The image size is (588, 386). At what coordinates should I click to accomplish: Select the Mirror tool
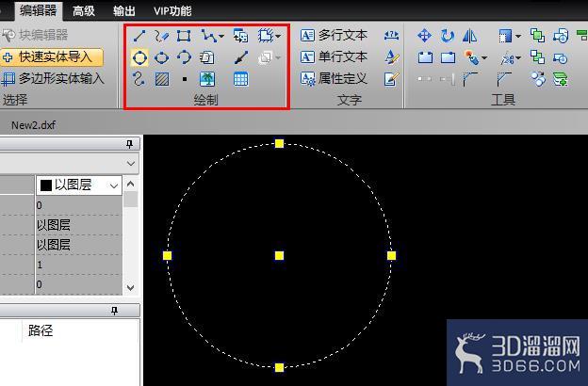click(x=469, y=36)
